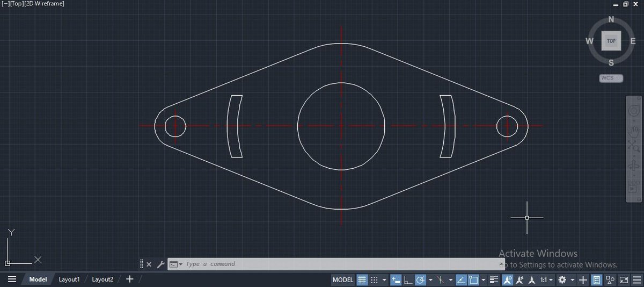Screen dimensions: 644x287
Task: Expand the workspace gear dropdown arrow
Action: (572, 279)
